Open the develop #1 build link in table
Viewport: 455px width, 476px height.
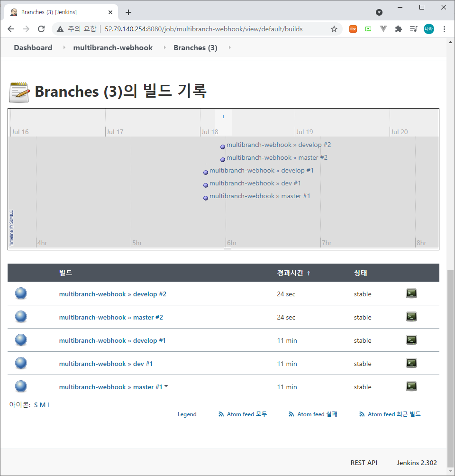click(112, 340)
